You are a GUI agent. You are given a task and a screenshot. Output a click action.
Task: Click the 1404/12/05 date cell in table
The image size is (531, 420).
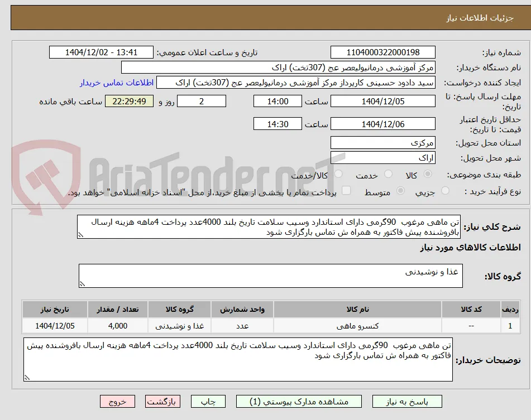pyautogui.click(x=55, y=326)
